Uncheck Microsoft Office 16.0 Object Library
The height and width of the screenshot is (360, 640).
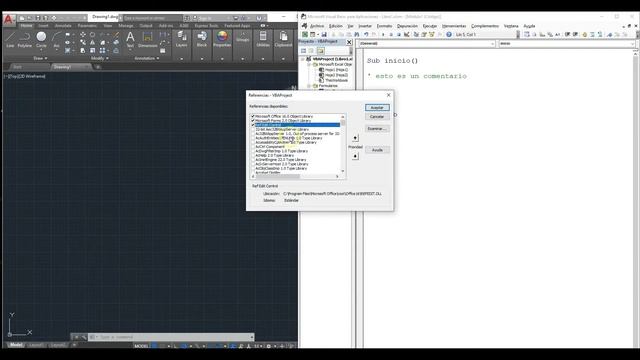tap(253, 116)
